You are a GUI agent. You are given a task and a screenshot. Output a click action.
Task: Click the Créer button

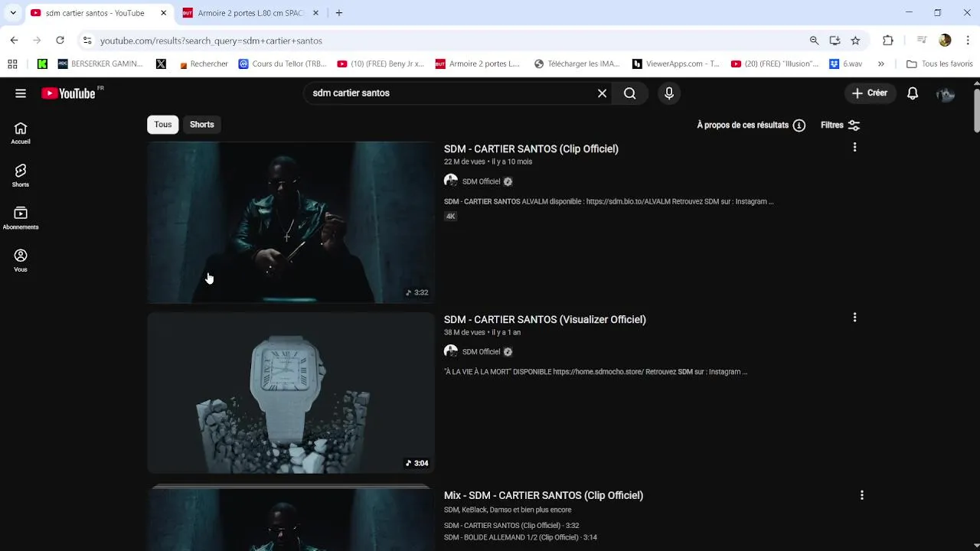pyautogui.click(x=869, y=93)
